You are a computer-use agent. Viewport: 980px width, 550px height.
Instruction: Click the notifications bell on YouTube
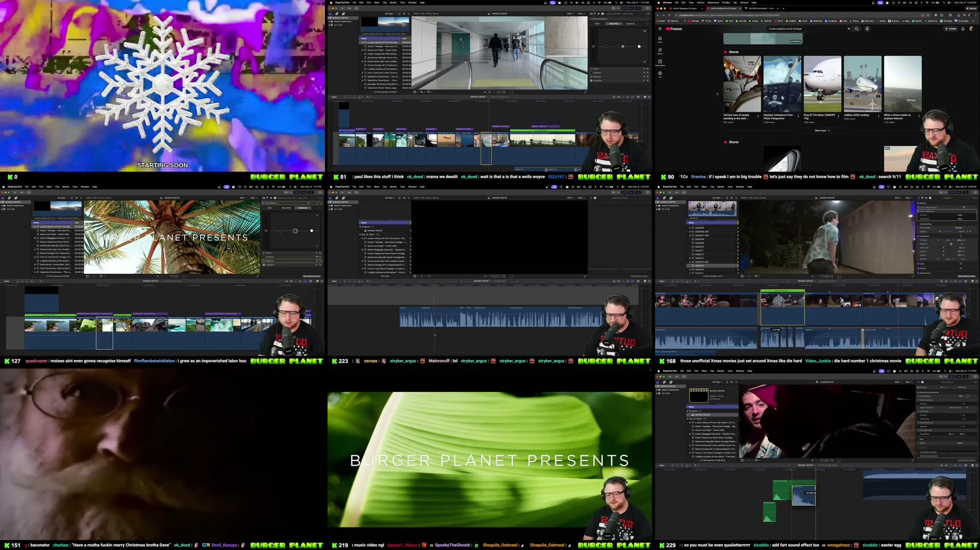[963, 29]
